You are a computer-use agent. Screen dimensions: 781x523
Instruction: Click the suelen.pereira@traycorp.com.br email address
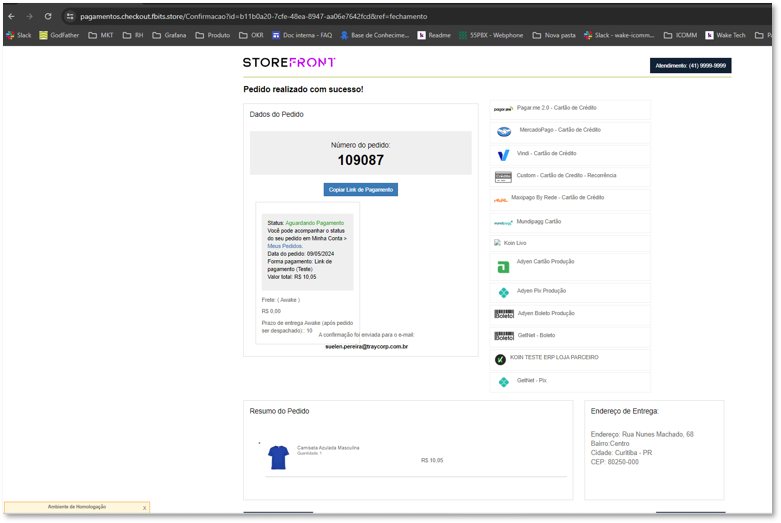[367, 347]
